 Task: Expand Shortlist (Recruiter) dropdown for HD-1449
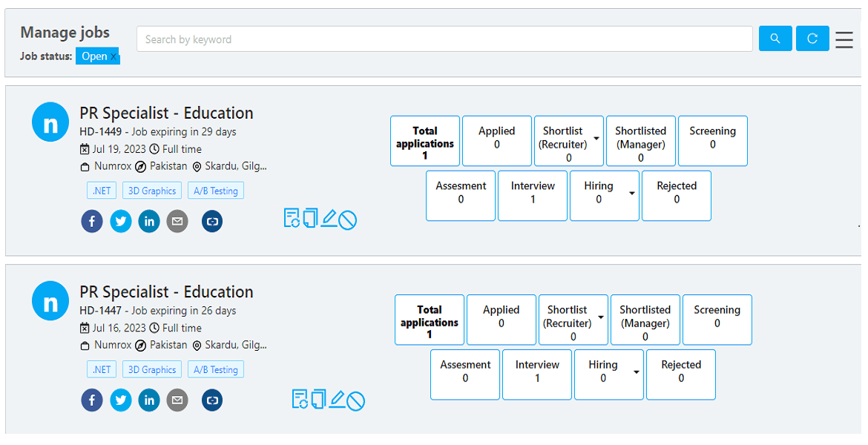(x=596, y=139)
